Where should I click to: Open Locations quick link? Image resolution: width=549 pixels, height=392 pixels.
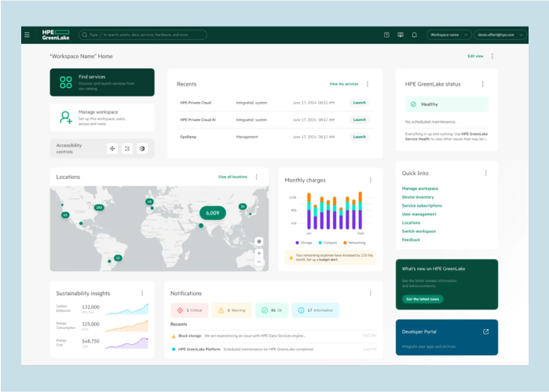(411, 223)
